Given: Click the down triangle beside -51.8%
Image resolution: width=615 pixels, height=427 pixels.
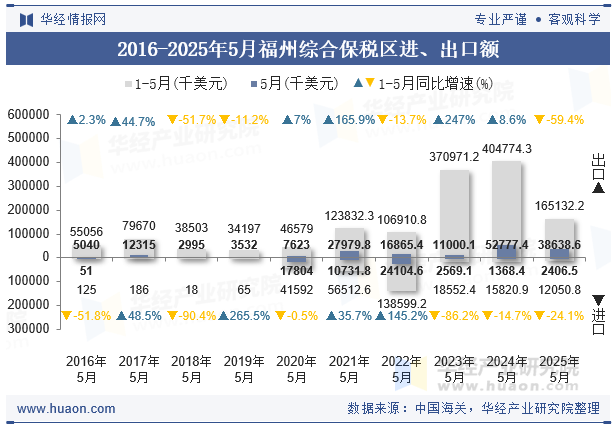Looking at the screenshot, I should (67, 315).
